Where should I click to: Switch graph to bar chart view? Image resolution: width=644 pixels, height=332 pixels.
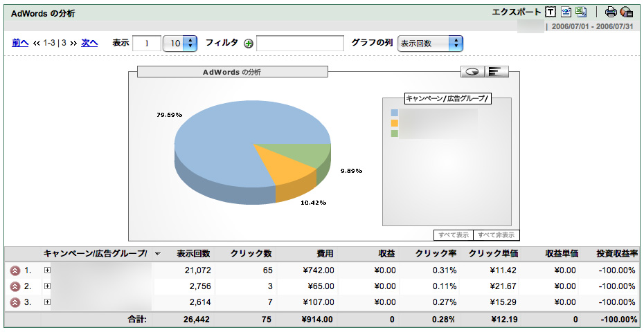496,71
